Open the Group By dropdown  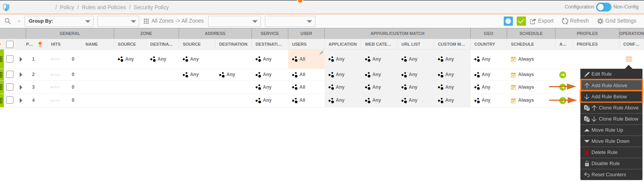click(x=59, y=21)
